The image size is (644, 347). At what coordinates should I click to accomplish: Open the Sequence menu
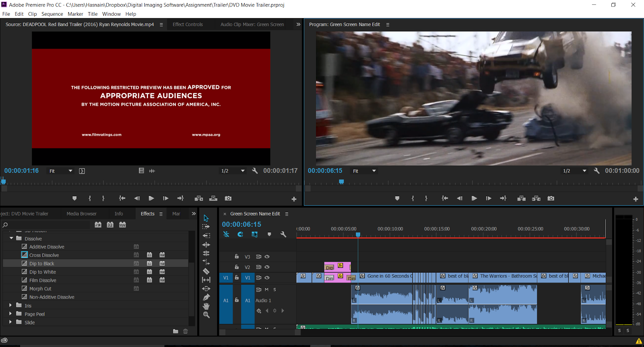[x=52, y=14]
